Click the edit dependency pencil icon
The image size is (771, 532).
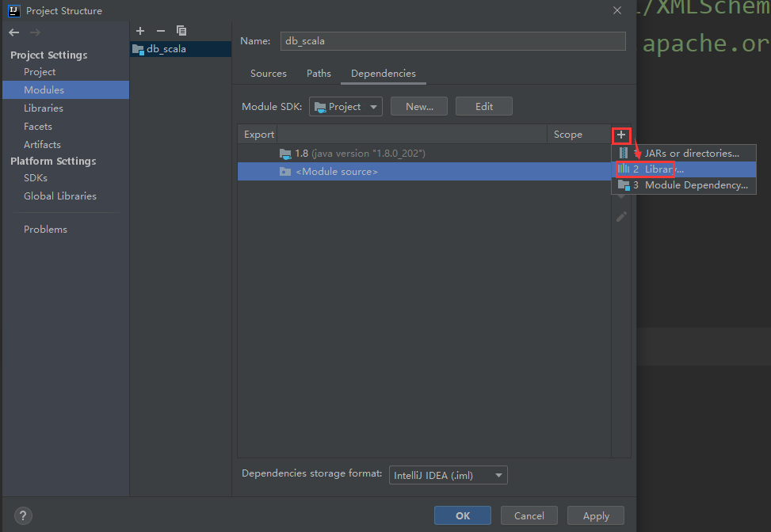coord(621,217)
